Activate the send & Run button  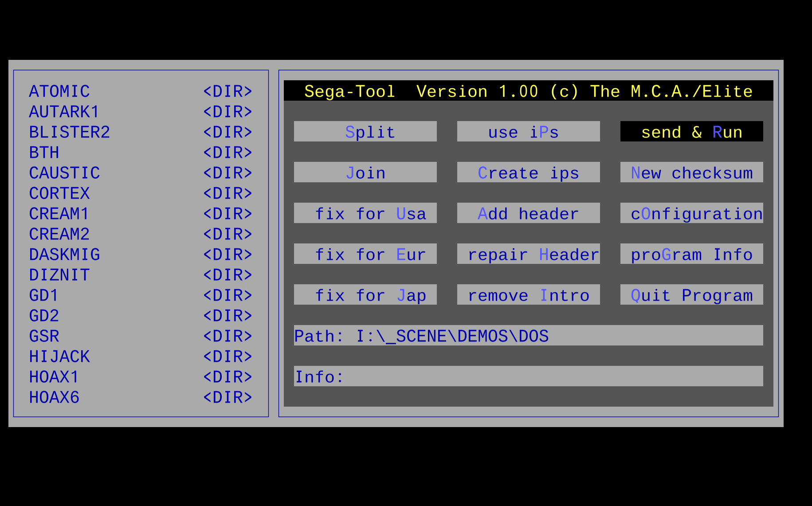pos(691,132)
